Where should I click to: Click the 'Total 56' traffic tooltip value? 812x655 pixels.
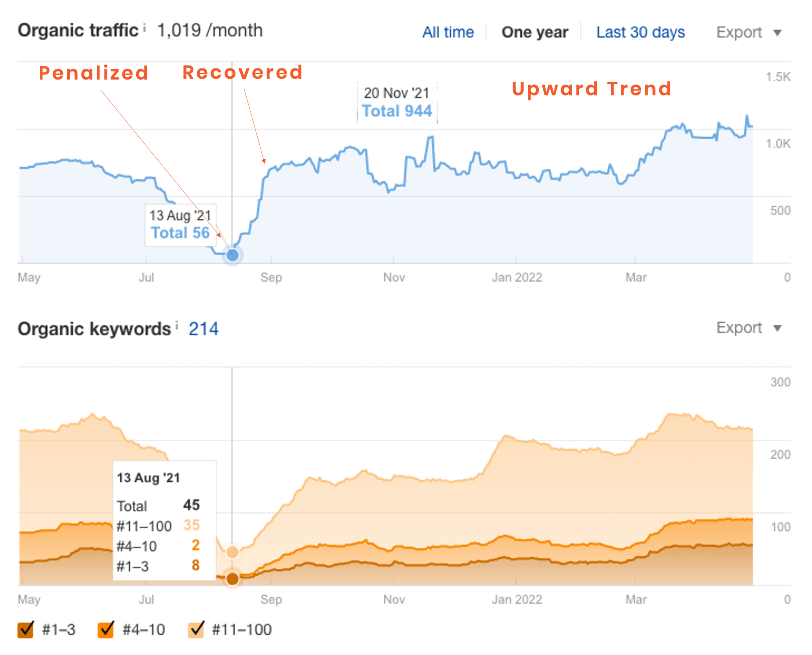[x=180, y=233]
